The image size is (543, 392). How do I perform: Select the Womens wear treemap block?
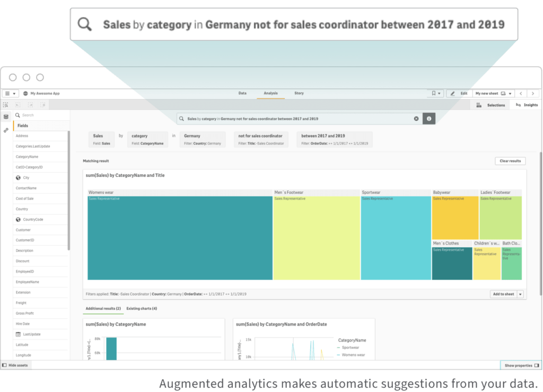click(180, 238)
